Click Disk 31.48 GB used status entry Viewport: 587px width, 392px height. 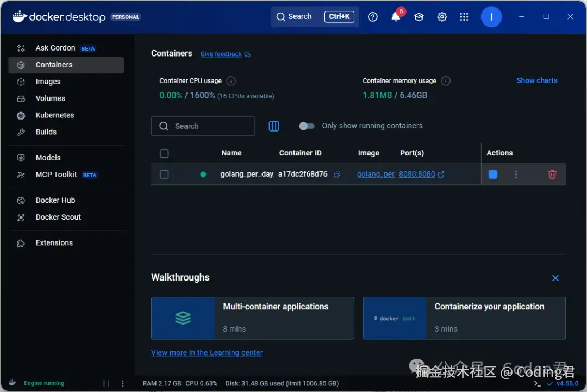[x=282, y=383]
